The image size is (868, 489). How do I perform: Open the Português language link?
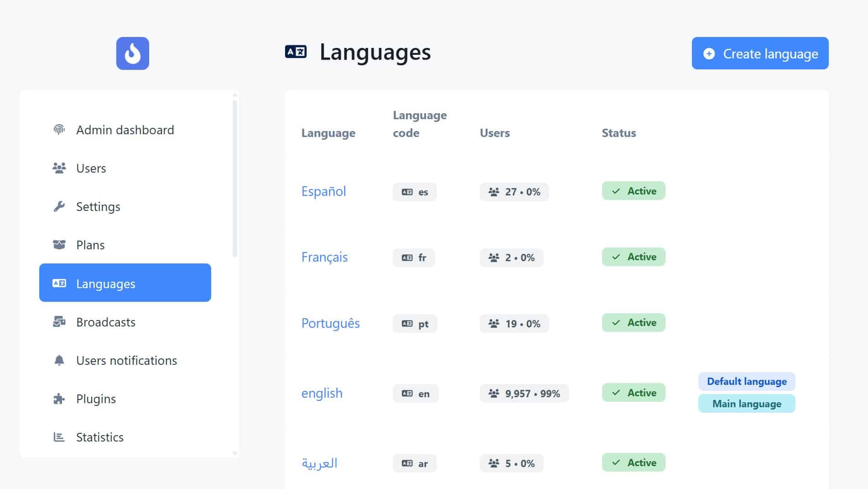[x=330, y=323]
